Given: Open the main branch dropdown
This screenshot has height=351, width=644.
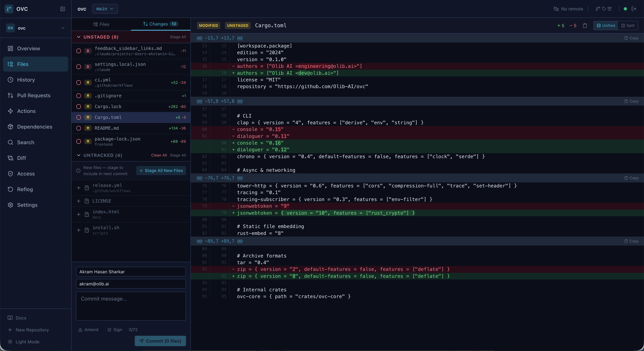Looking at the screenshot, I should [105, 9].
